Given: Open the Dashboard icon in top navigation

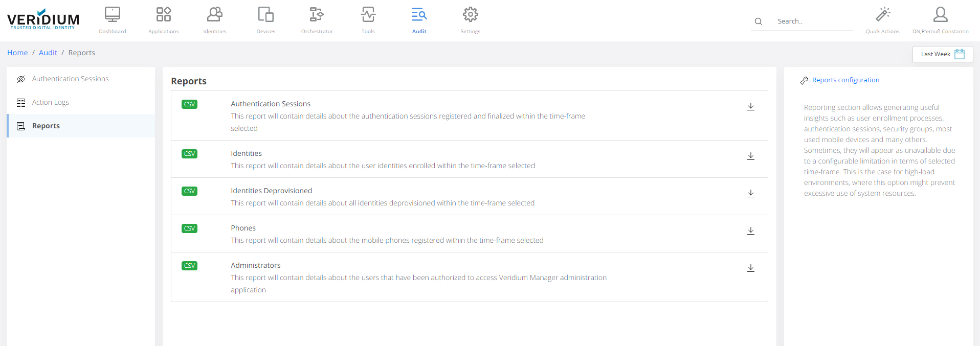Looking at the screenshot, I should 113,15.
